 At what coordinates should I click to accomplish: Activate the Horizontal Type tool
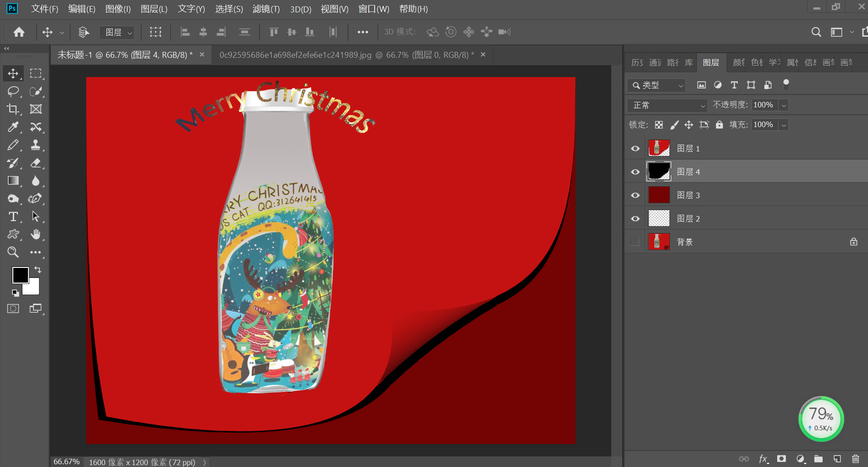pyautogui.click(x=13, y=217)
